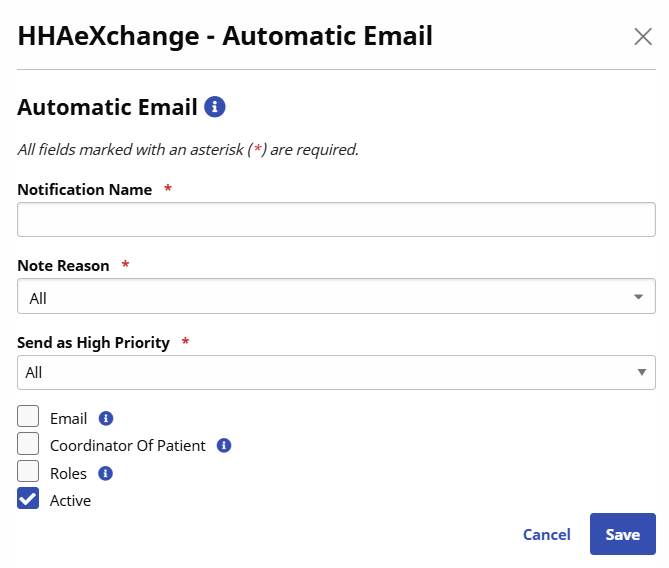669x568 pixels.
Task: Click the Email option label
Action: [68, 419]
